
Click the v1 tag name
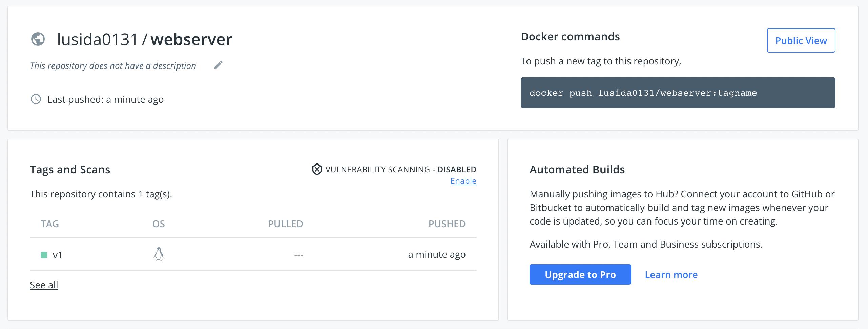[x=58, y=255]
